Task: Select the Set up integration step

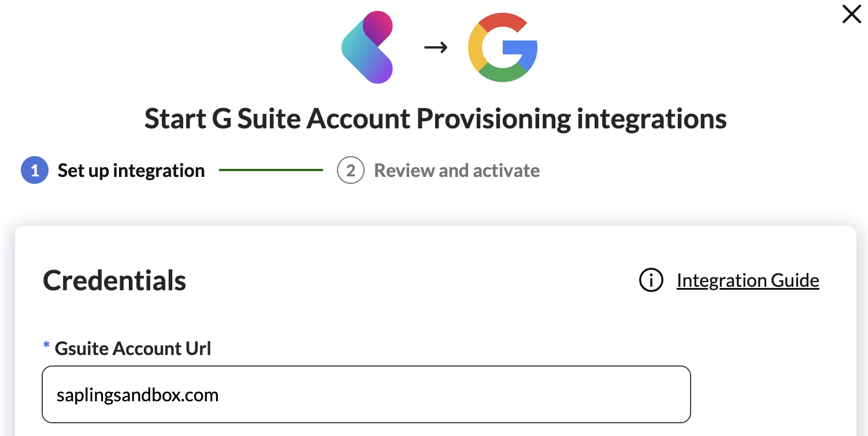Action: click(x=131, y=171)
